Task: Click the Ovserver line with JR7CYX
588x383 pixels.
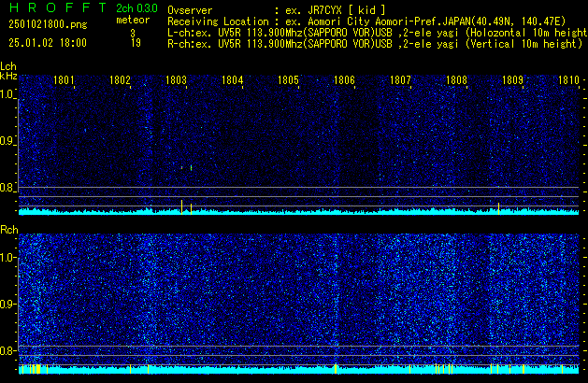Action: click(277, 10)
